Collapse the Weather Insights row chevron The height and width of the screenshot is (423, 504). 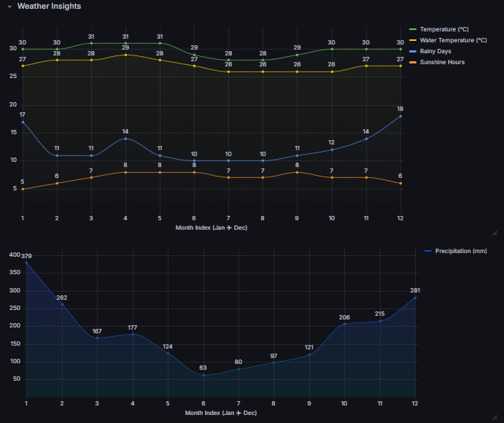(x=9, y=7)
